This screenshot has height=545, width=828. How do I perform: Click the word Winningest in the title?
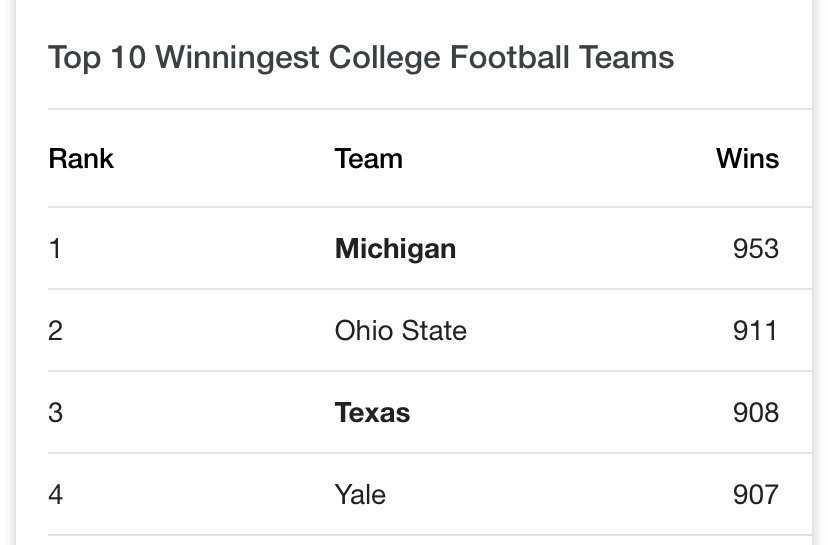[238, 58]
